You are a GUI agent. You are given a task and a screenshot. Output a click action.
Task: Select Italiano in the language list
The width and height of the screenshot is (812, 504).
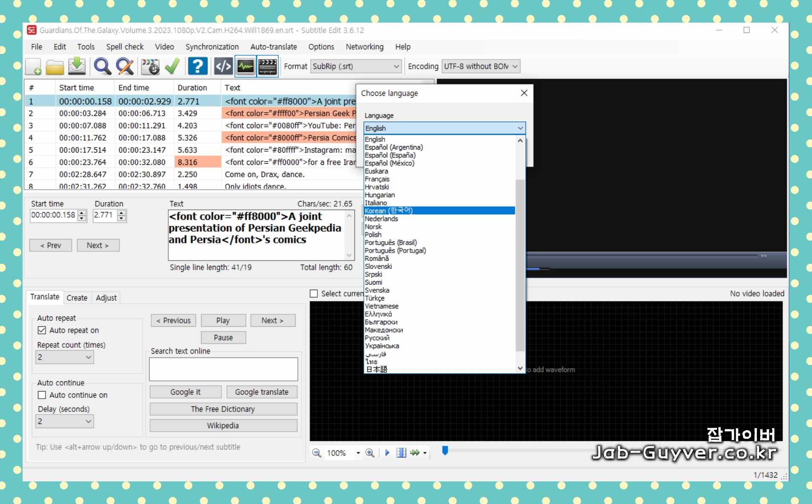pyautogui.click(x=440, y=203)
